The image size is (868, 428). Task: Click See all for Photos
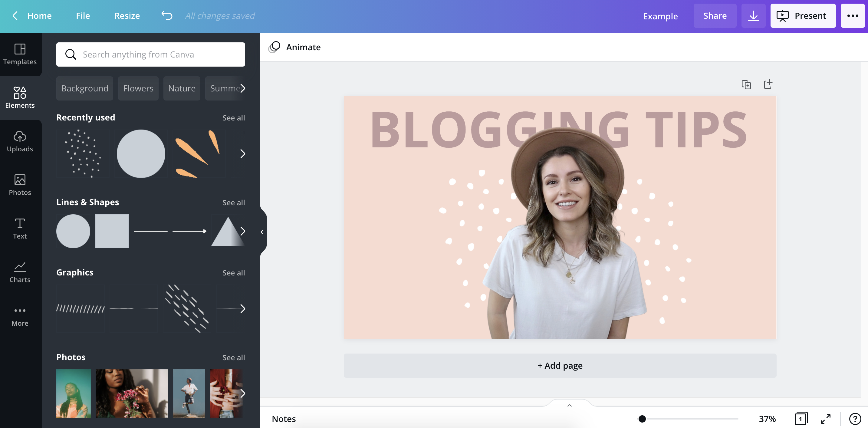[x=234, y=357]
